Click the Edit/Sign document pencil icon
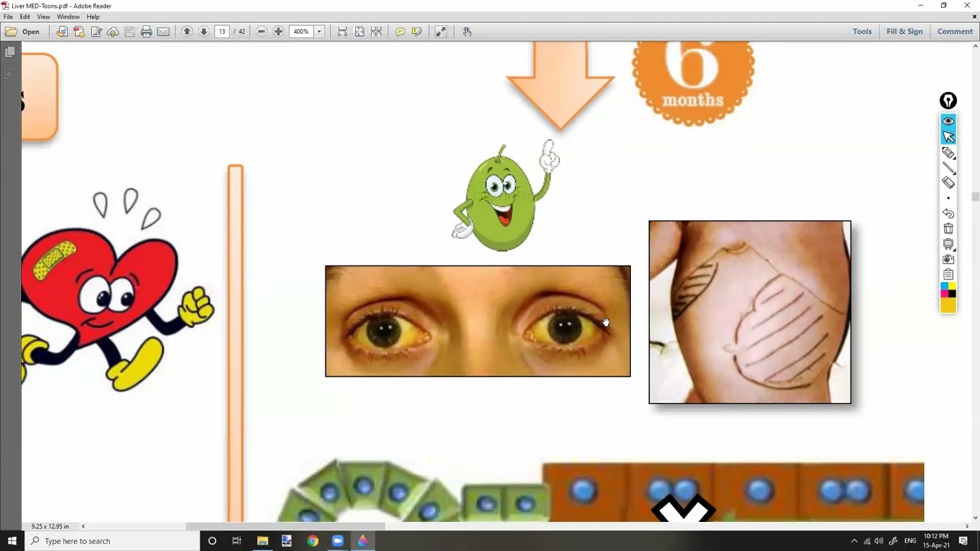The image size is (980, 551). (x=96, y=31)
